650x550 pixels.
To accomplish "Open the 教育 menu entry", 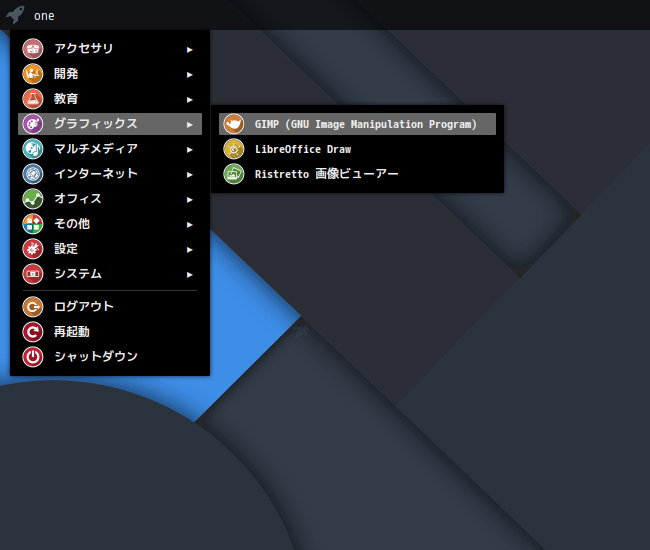I will pos(110,99).
